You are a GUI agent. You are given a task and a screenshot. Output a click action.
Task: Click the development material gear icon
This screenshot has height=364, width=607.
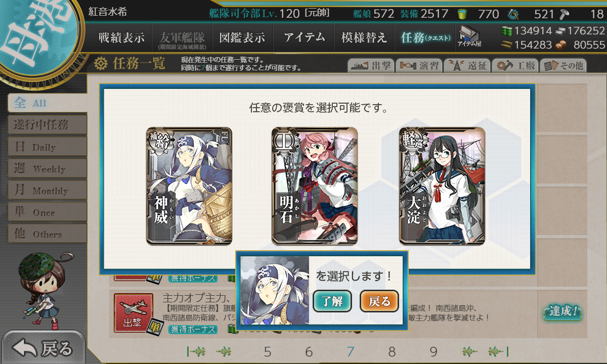click(x=513, y=14)
